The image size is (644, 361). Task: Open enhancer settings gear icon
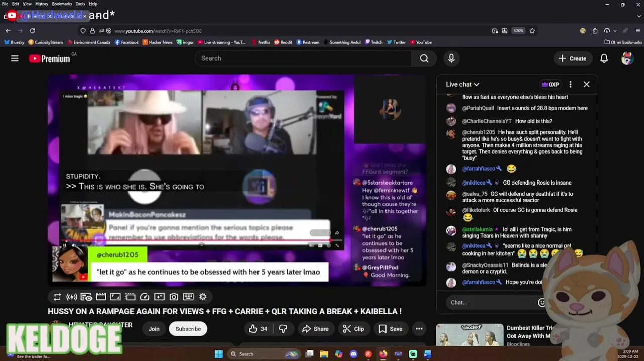pyautogui.click(x=203, y=297)
